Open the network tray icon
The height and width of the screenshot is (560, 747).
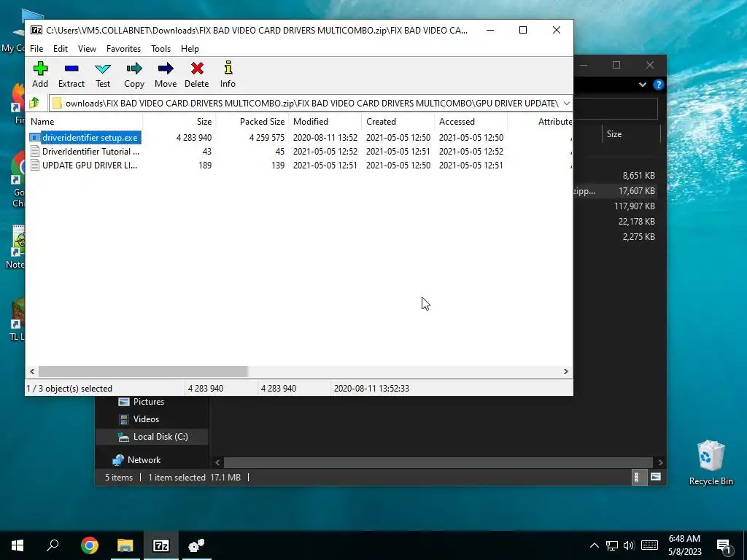pos(612,545)
